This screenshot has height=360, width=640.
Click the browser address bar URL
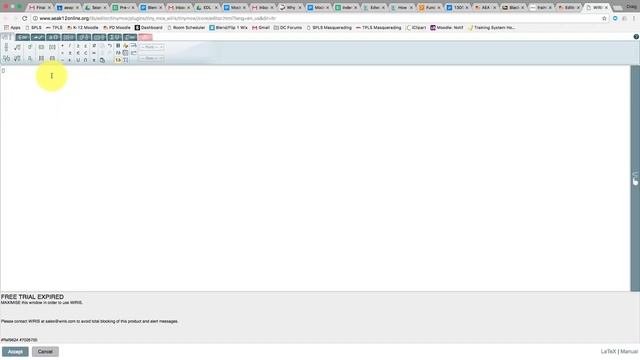coord(158,18)
